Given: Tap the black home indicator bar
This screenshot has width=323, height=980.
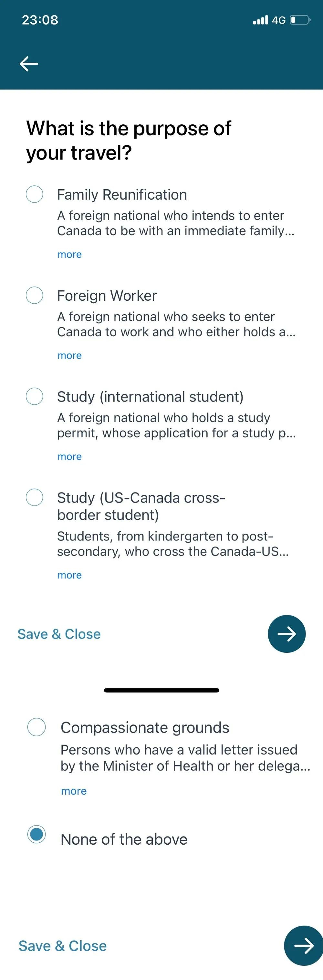Looking at the screenshot, I should pyautogui.click(x=161, y=690).
